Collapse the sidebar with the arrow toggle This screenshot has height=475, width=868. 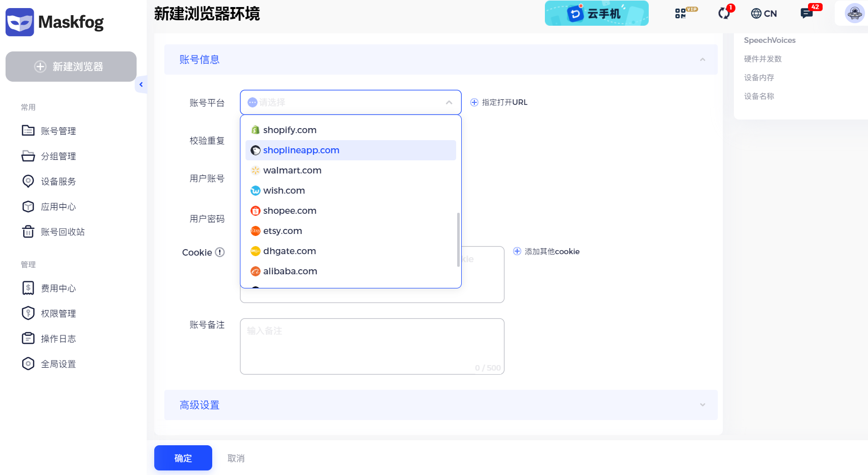[x=141, y=85]
